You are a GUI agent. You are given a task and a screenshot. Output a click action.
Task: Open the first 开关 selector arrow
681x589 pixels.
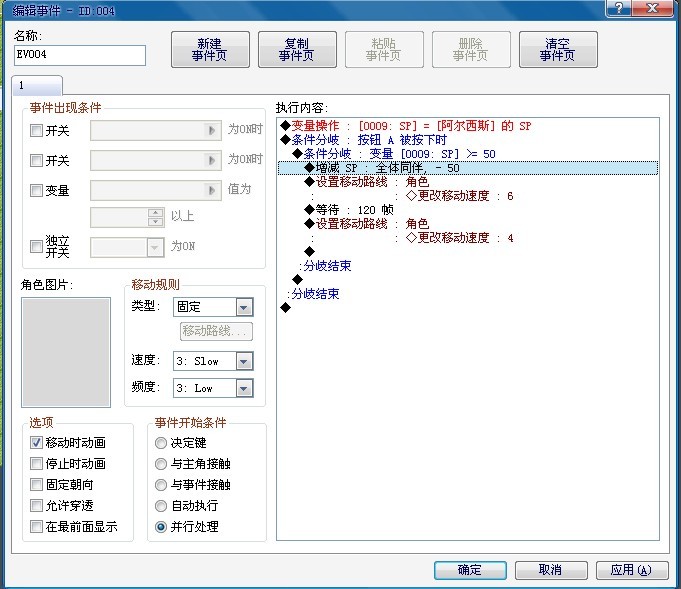[x=212, y=130]
